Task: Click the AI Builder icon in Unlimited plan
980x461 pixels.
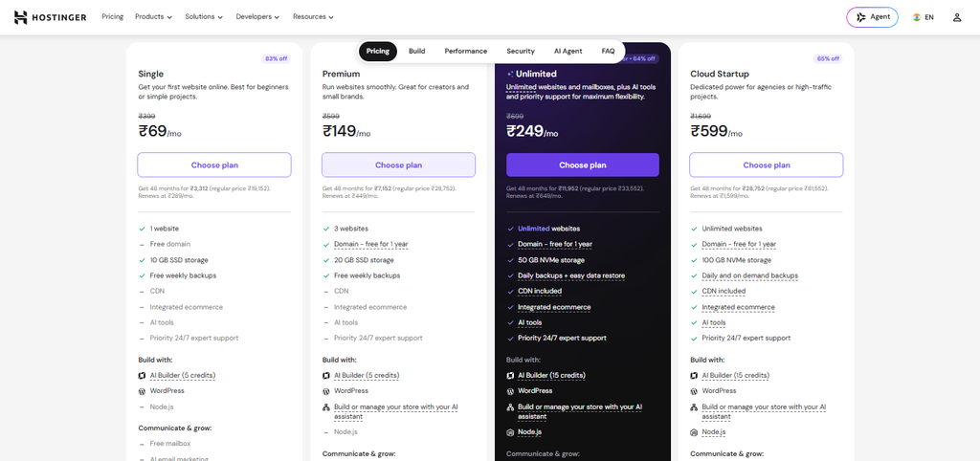Action: (x=510, y=376)
